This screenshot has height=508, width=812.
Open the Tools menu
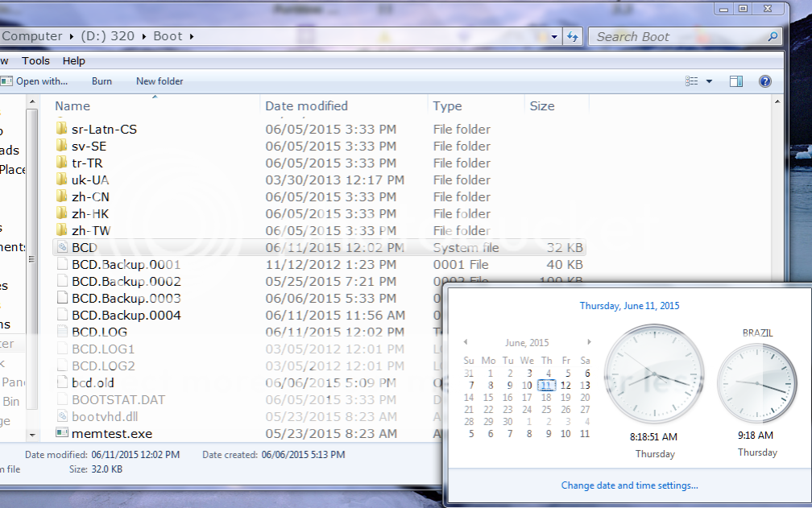(x=35, y=60)
